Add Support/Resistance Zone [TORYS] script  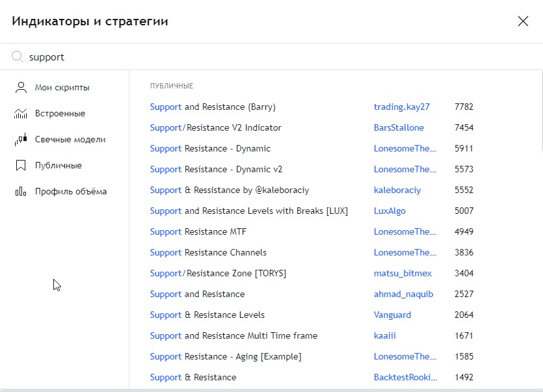(218, 273)
